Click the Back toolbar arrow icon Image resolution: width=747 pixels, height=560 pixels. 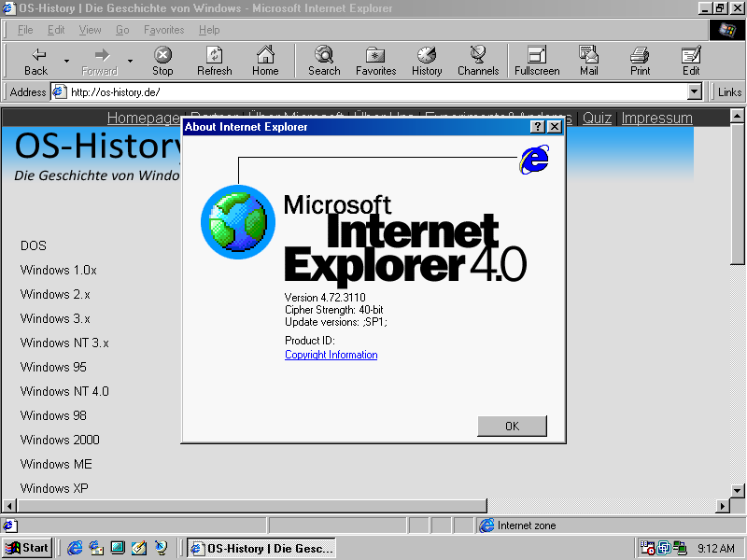pos(37,55)
